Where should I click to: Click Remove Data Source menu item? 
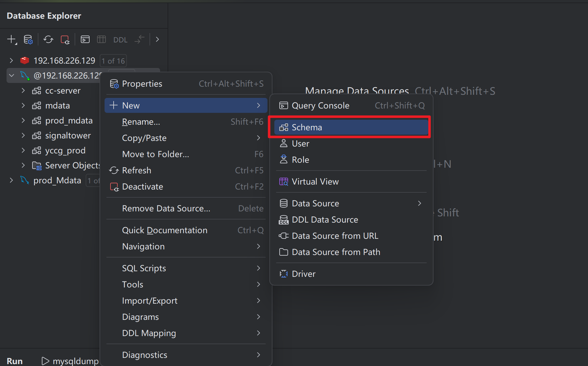point(166,209)
